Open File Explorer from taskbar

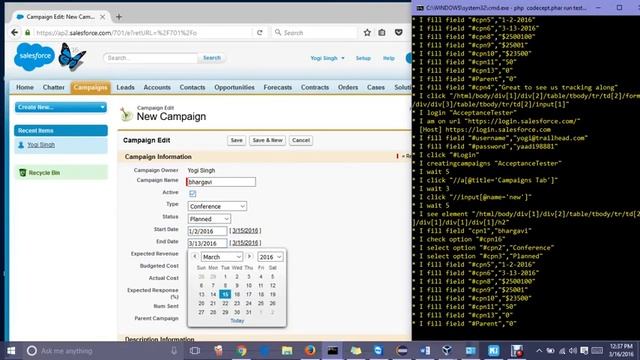click(x=287, y=351)
